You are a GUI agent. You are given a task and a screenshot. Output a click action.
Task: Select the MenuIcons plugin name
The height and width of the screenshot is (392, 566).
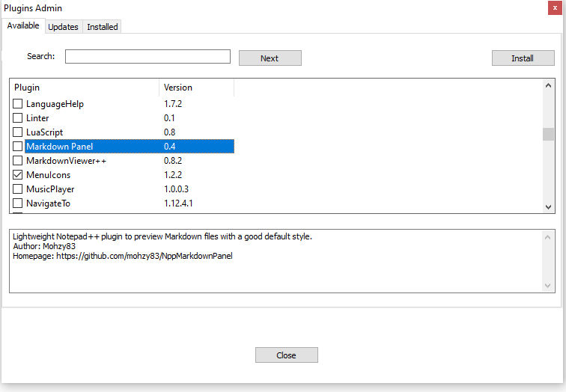(49, 175)
